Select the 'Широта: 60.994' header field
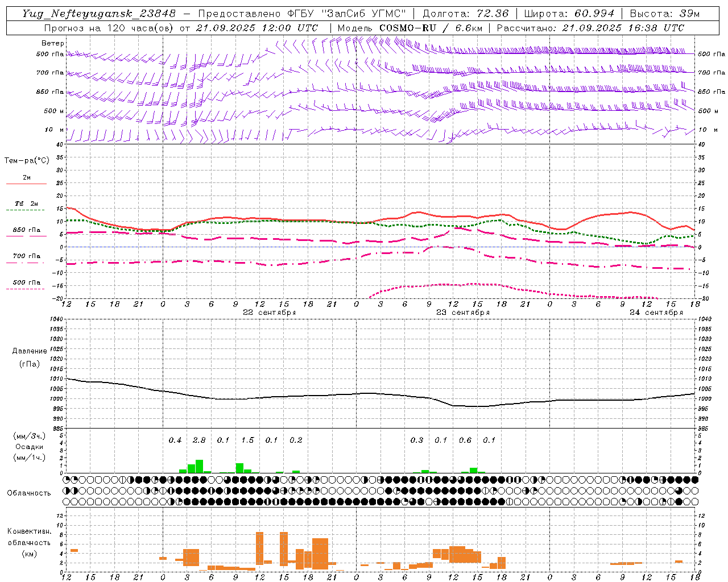Screen dimensions: 728x582 569,14
